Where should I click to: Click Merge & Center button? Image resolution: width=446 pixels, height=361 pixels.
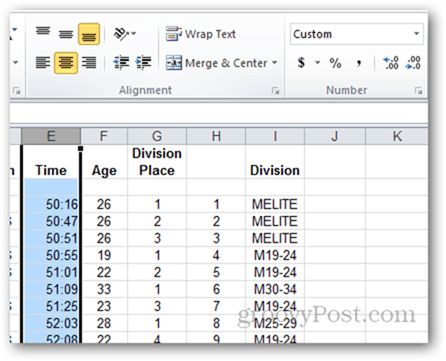coord(217,63)
